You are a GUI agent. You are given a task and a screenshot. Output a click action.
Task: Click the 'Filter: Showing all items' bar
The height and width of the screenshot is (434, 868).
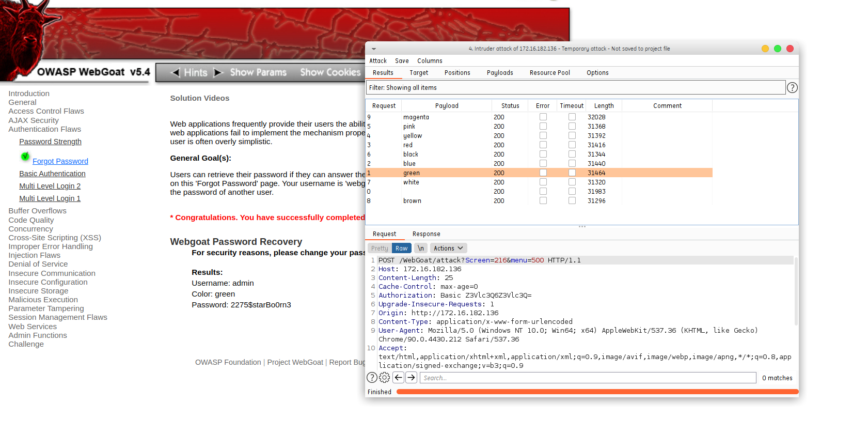tap(576, 88)
